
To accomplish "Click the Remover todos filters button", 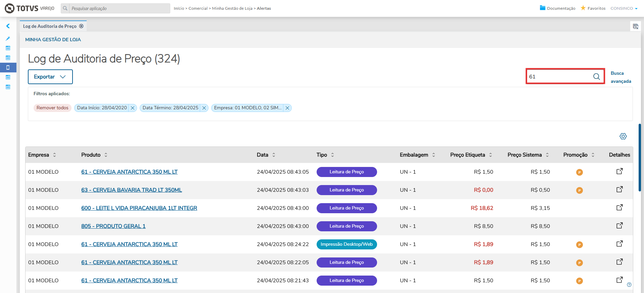I will [52, 108].
